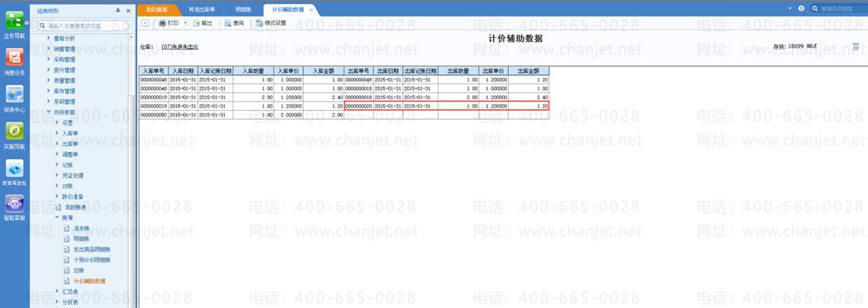The image size is (868, 308).
Task: Click the 出库单号 column header
Action: pos(358,71)
